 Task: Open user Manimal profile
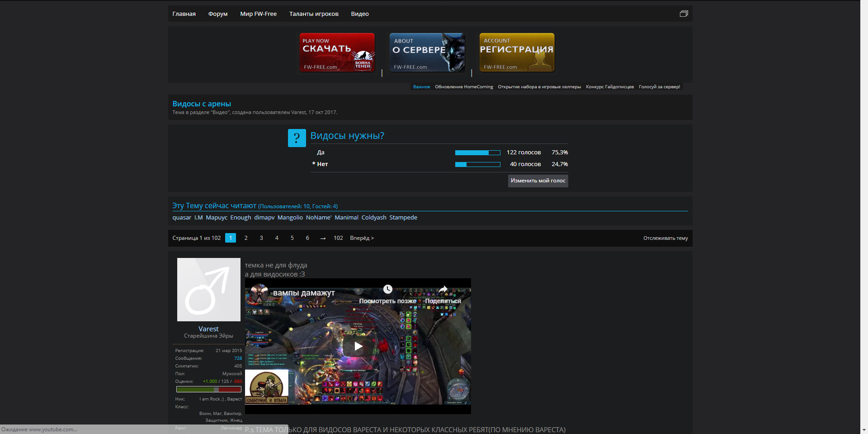pos(346,218)
